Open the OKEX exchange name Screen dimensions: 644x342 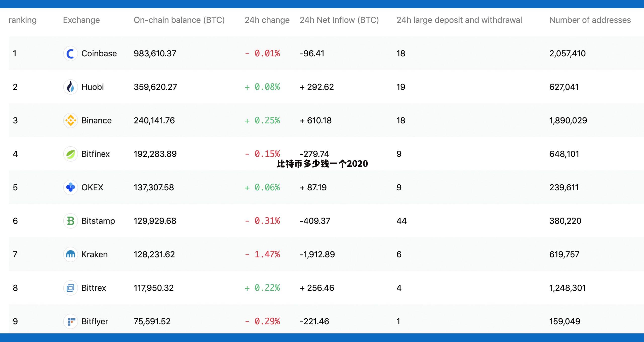(x=92, y=187)
